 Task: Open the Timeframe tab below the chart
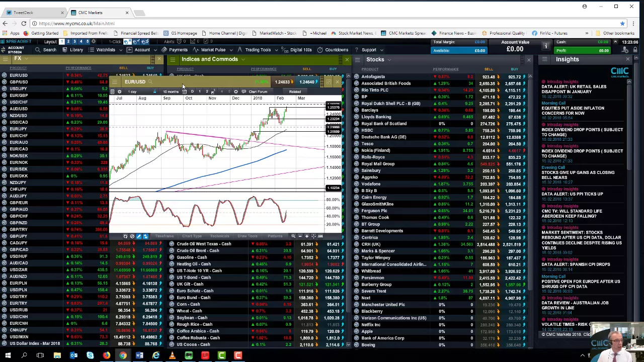coord(165,236)
